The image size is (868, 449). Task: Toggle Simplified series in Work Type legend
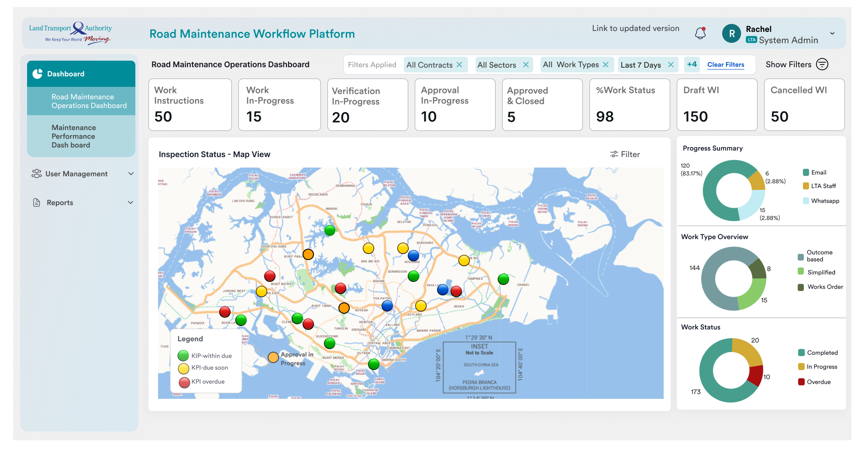816,272
